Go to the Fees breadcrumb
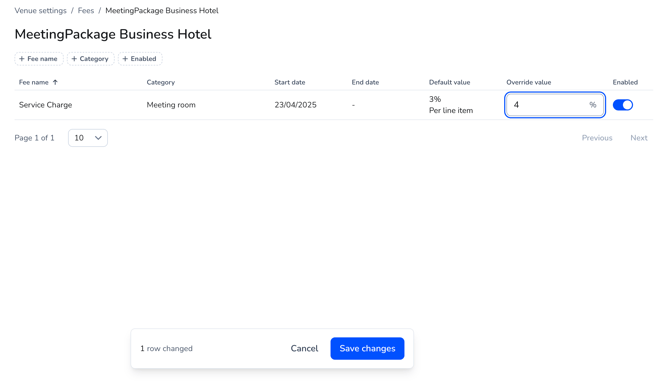This screenshot has width=670, height=381. tap(86, 11)
